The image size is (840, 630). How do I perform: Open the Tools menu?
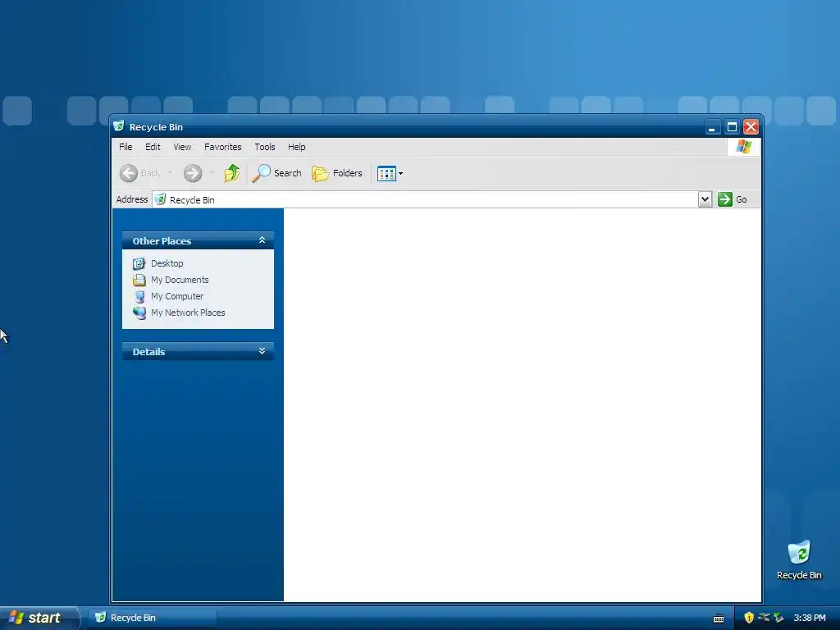coord(265,147)
